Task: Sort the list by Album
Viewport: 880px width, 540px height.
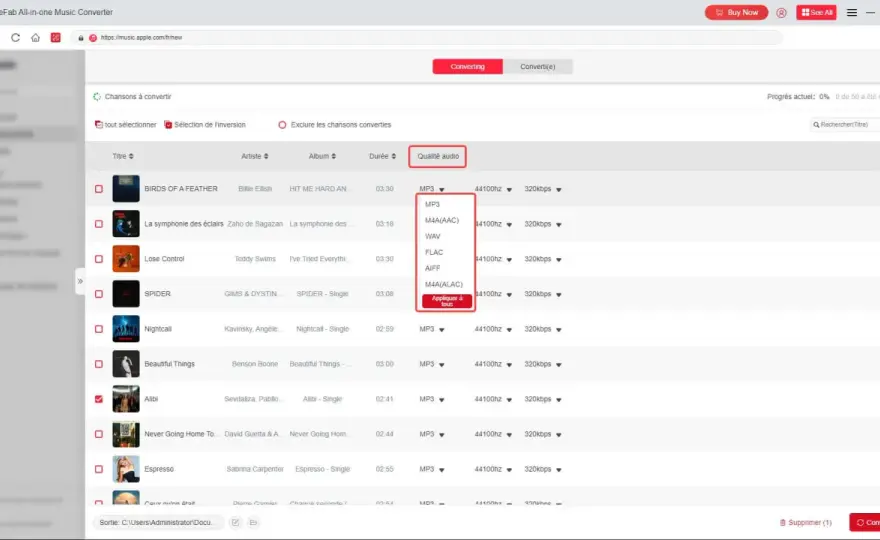Action: pos(322,156)
